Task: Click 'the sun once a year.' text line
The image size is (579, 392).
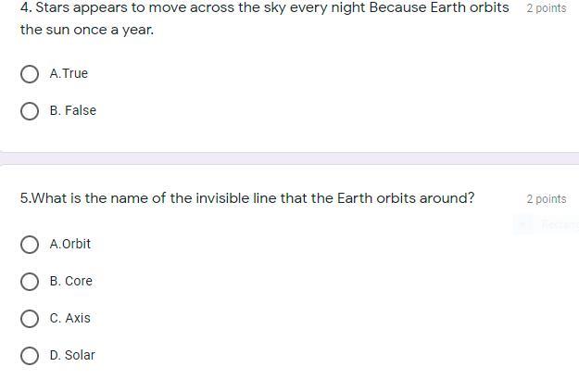Action: (87, 30)
